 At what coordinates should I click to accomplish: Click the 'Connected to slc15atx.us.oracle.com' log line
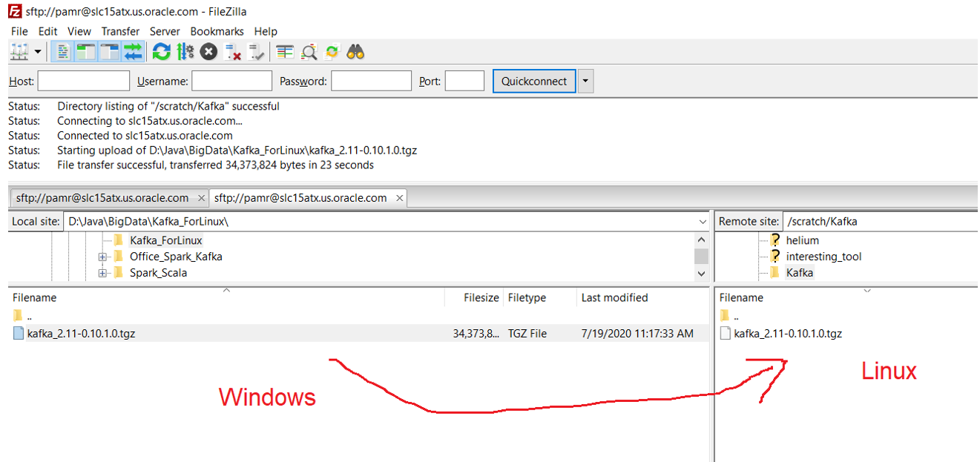tap(145, 136)
